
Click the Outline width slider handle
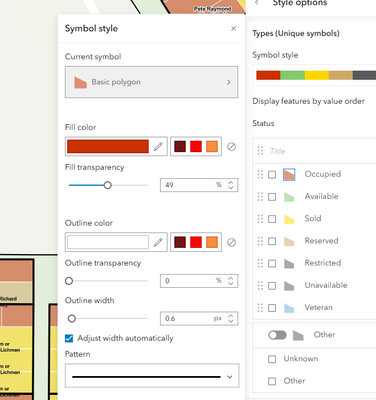[72, 319]
